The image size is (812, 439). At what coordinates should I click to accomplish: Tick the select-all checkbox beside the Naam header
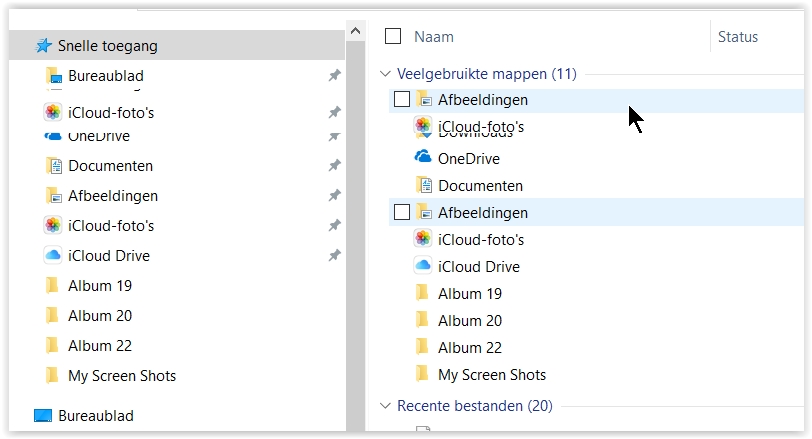(x=393, y=37)
